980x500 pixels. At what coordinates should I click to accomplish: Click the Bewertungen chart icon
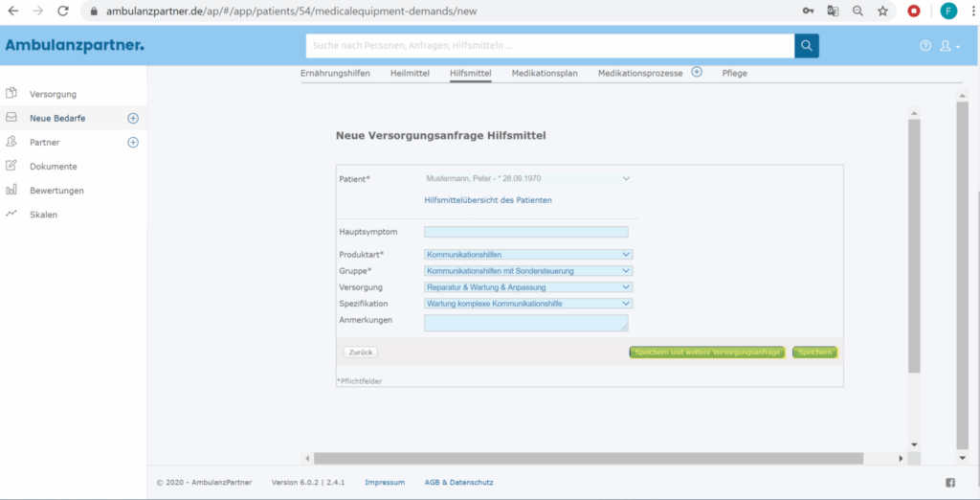11,190
